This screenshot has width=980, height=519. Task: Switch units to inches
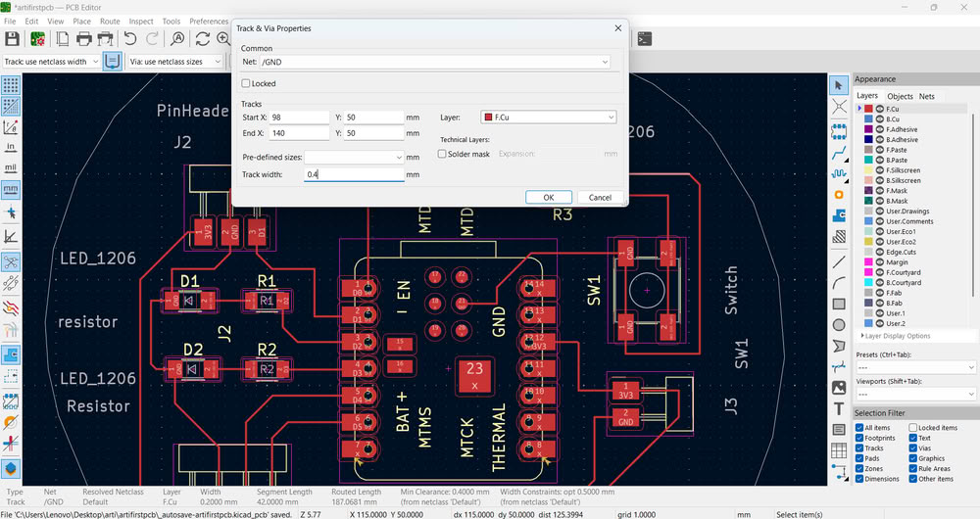tap(11, 146)
